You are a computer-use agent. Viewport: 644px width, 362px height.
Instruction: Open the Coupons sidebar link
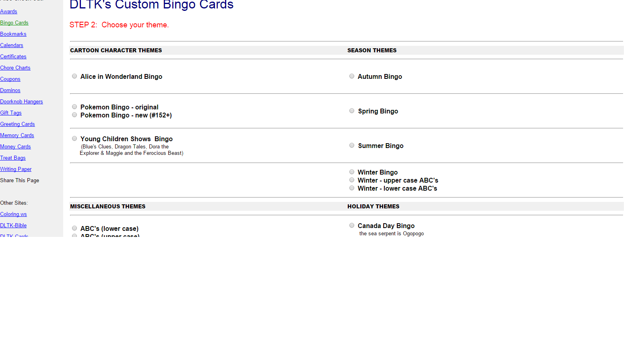point(10,79)
